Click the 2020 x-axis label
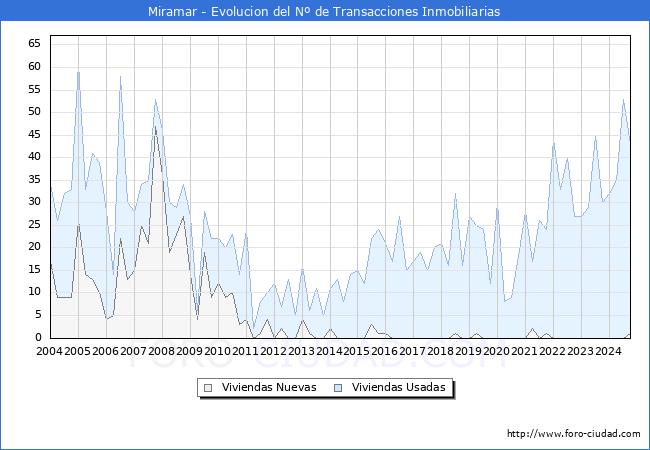The width and height of the screenshot is (650, 450). coord(497,351)
